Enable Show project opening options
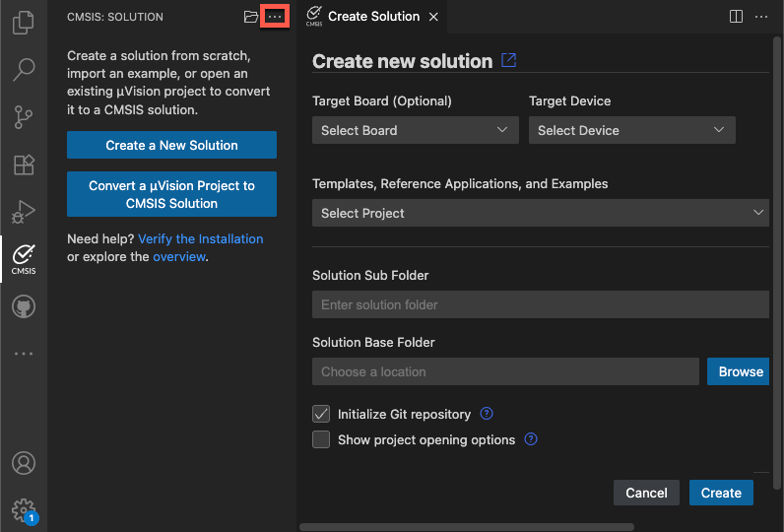784x532 pixels. pyautogui.click(x=321, y=439)
